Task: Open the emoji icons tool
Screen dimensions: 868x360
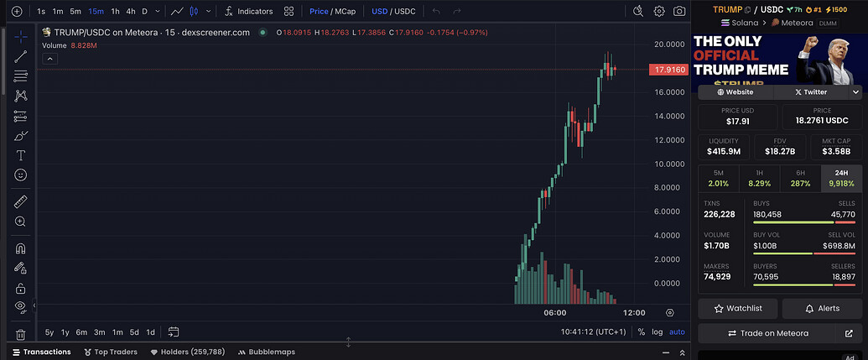Action: (x=20, y=175)
